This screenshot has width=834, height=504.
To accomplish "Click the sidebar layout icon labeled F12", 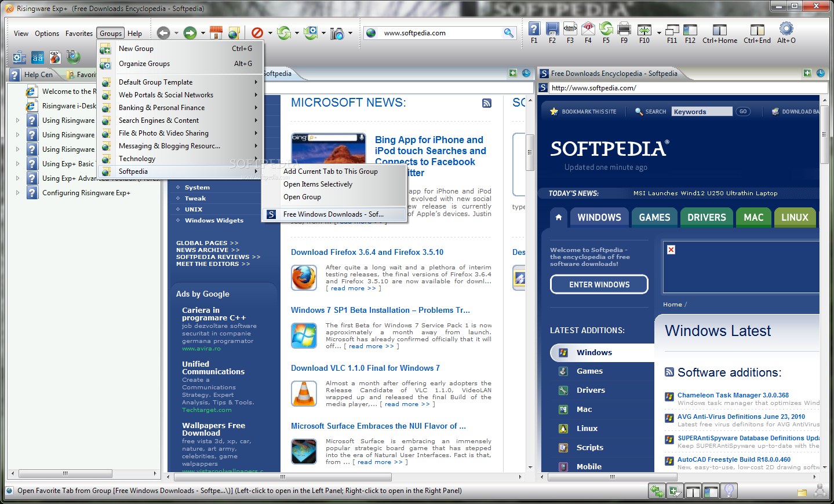I will 690,30.
